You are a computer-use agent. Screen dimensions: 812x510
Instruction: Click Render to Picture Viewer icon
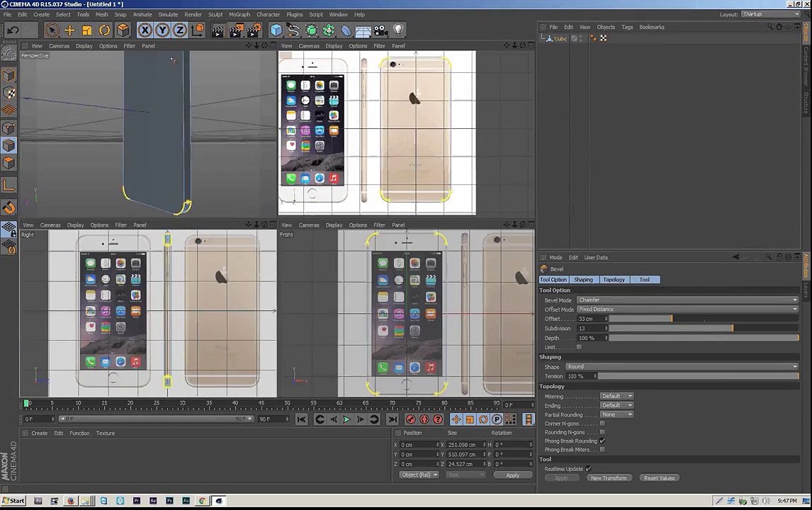point(236,30)
